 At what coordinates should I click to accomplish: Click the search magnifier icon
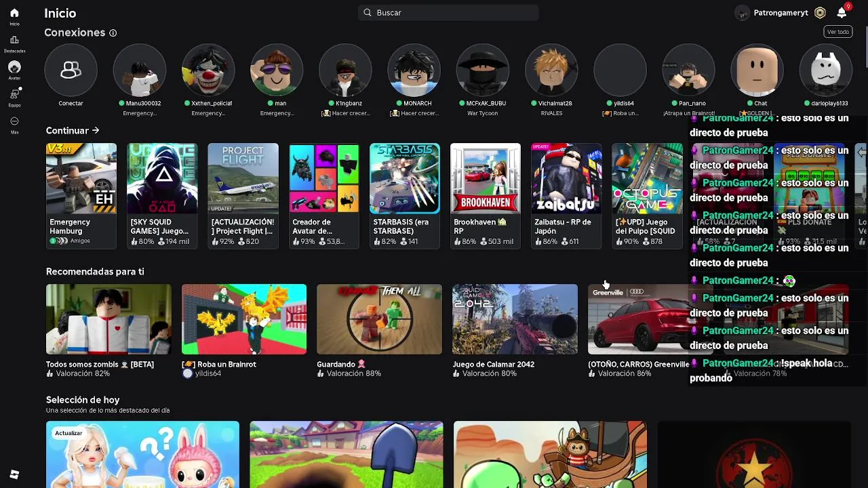click(x=368, y=12)
